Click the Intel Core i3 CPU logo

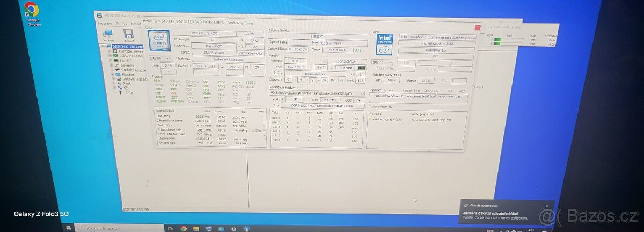(159, 40)
